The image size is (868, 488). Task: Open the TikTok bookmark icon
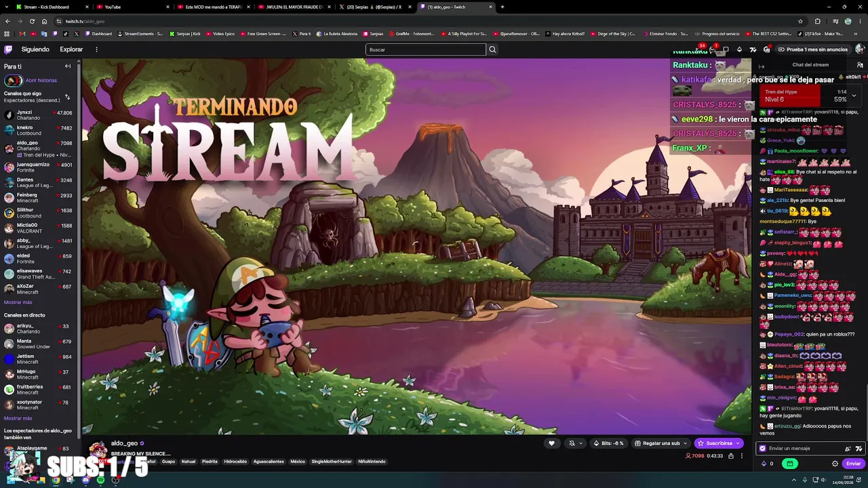click(66, 34)
